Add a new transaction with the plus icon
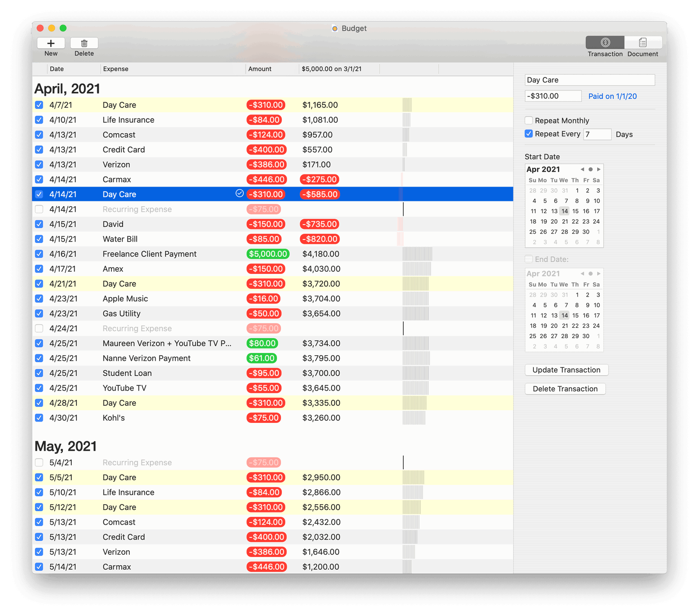This screenshot has height=616, width=699. coord(51,43)
